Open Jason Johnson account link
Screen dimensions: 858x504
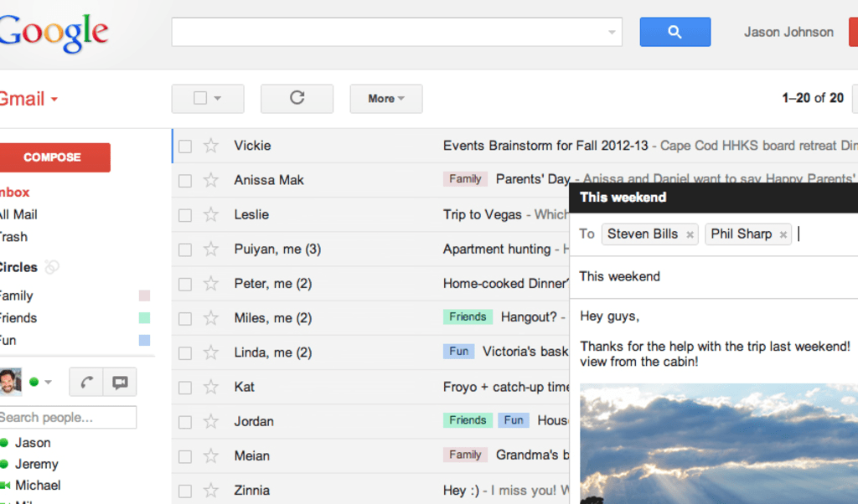[x=788, y=32]
